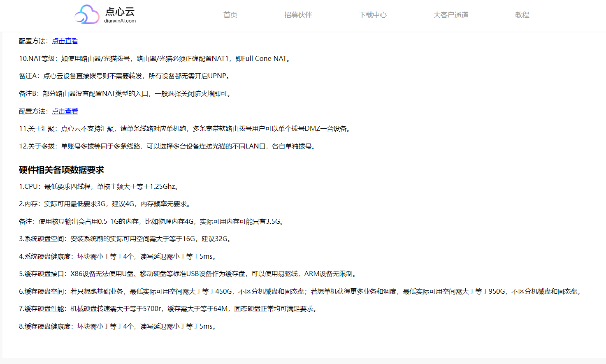Select the 关于多拨 item numbered 12
606x364 pixels.
tap(166, 146)
